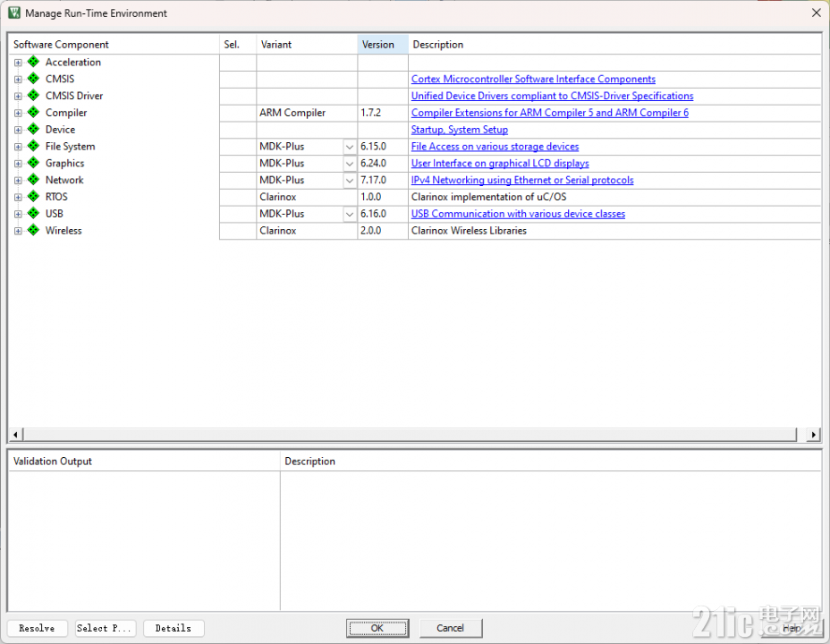Click the green diamond icon beside RTOS

coord(33,197)
